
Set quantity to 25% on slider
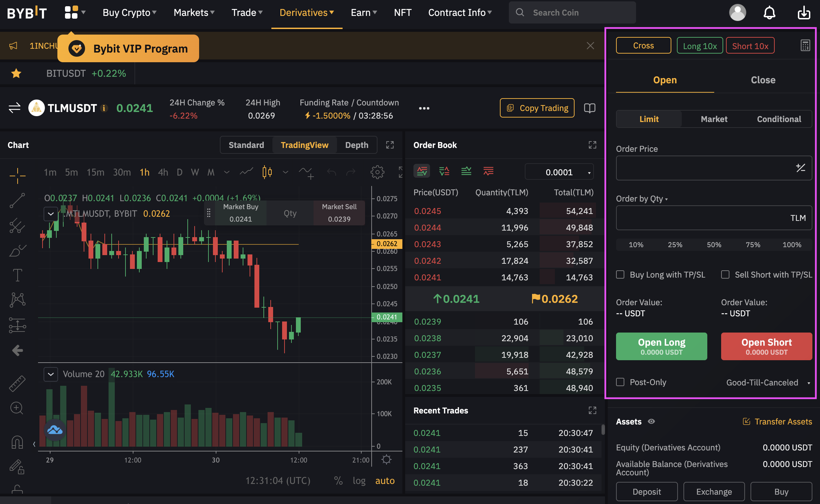[675, 245]
